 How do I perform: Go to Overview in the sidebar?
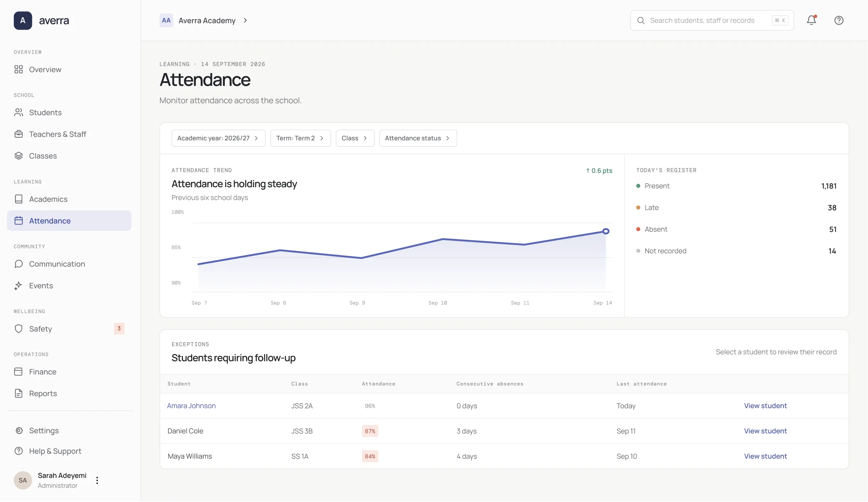69,69
